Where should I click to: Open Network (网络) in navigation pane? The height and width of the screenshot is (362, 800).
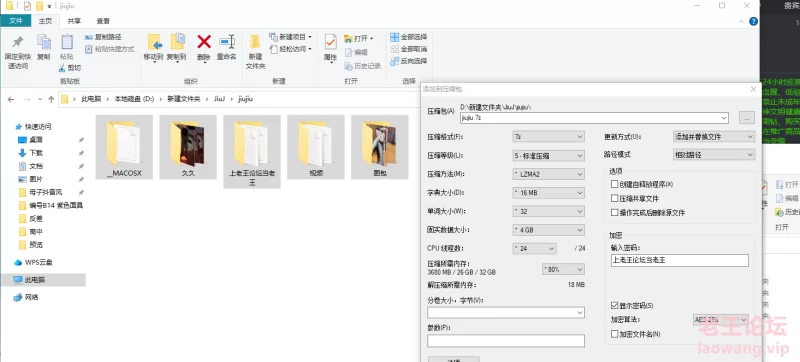pos(26,297)
